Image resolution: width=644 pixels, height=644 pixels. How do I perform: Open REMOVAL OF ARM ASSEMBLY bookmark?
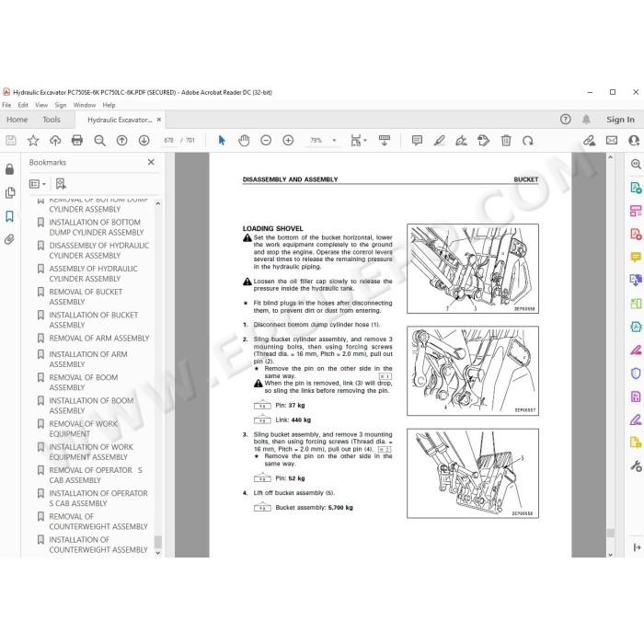click(99, 338)
